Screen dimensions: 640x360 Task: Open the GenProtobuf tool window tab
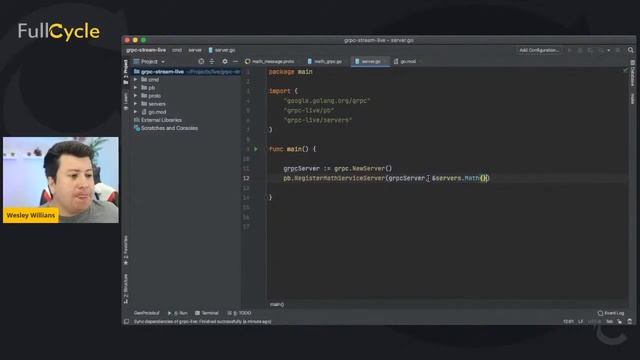pos(147,313)
